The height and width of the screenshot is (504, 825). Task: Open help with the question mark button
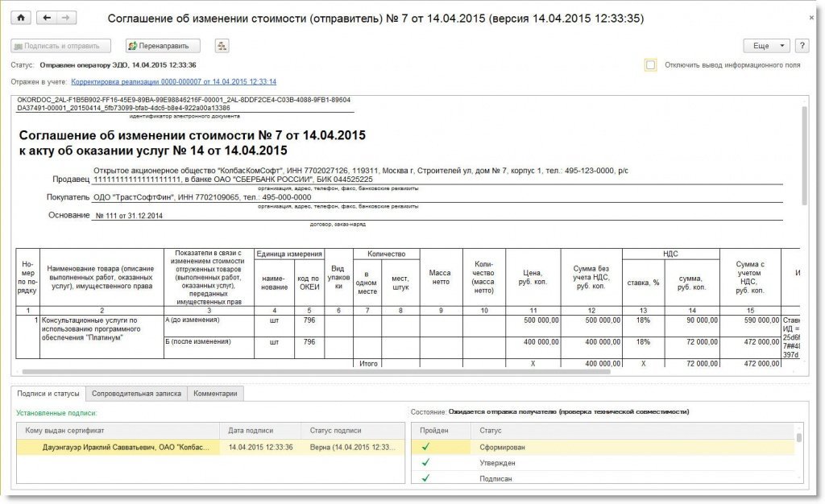click(802, 46)
